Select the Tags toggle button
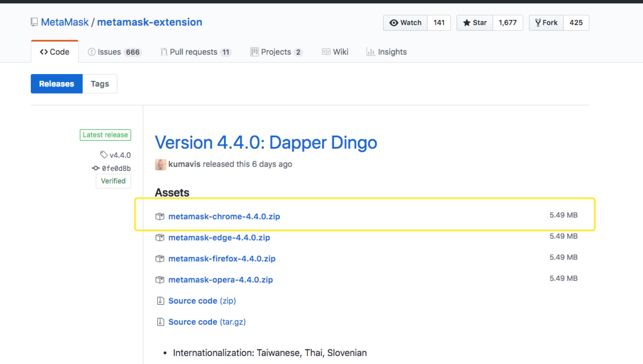Screen dimensions: 643x364 pyautogui.click(x=100, y=84)
